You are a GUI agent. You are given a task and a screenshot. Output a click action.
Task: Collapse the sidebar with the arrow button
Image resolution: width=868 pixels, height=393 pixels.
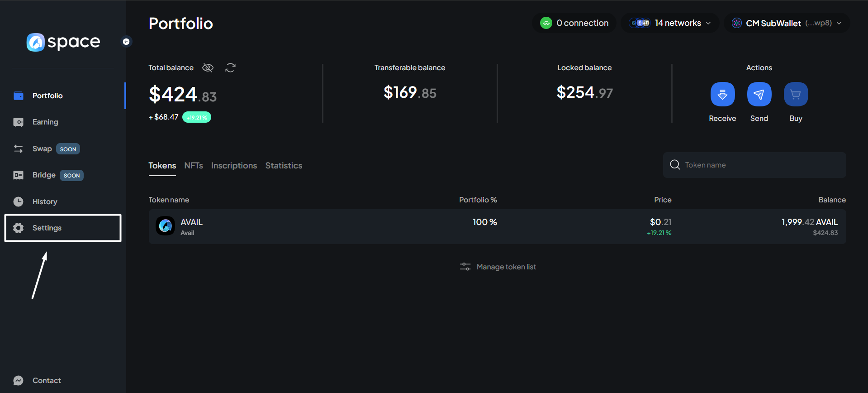(126, 42)
